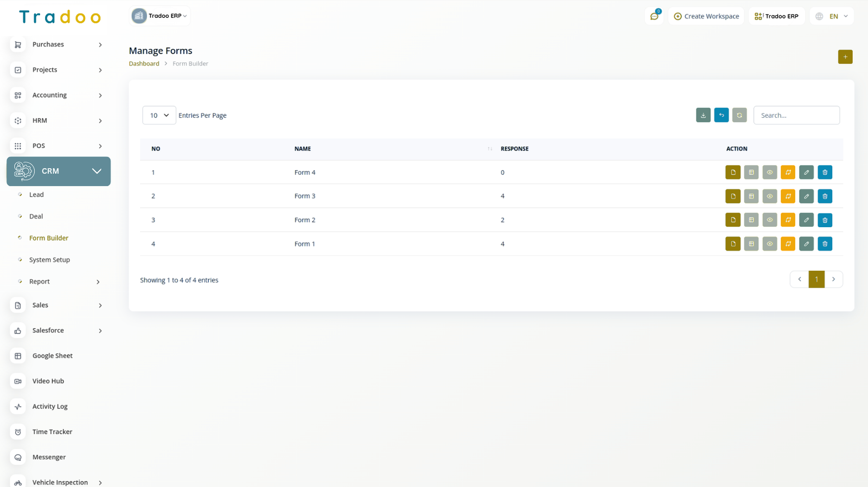Open Lead in the CRM submenu

pyautogui.click(x=36, y=195)
